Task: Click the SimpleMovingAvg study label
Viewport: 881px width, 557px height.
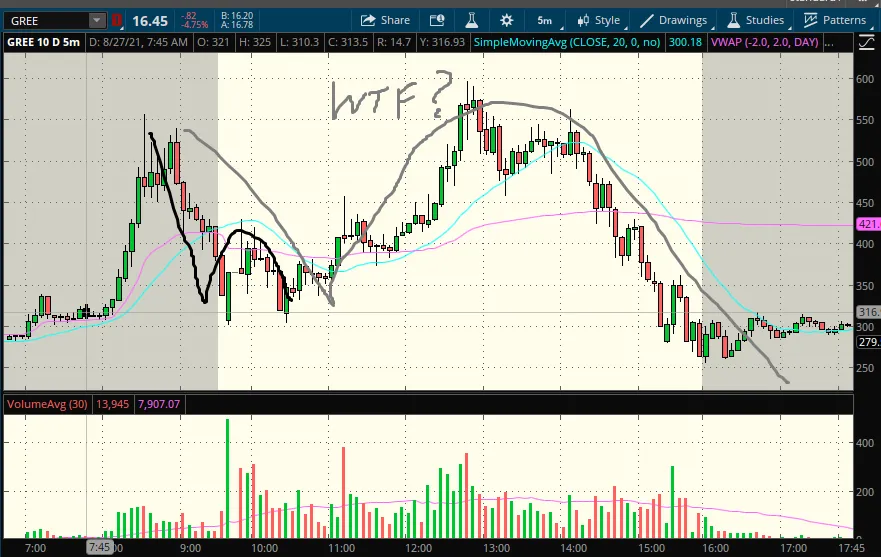Action: click(x=567, y=42)
